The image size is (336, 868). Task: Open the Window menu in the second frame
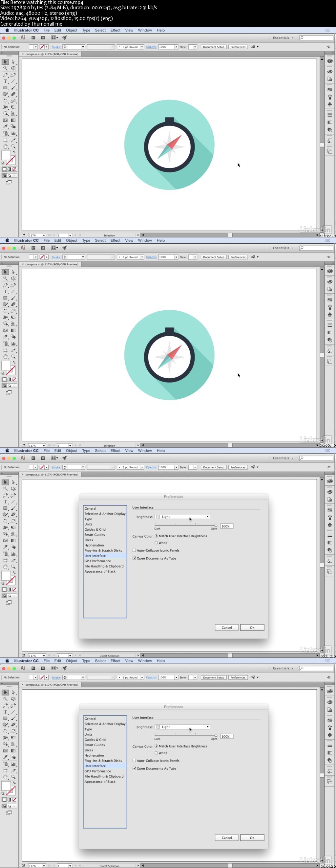point(145,241)
